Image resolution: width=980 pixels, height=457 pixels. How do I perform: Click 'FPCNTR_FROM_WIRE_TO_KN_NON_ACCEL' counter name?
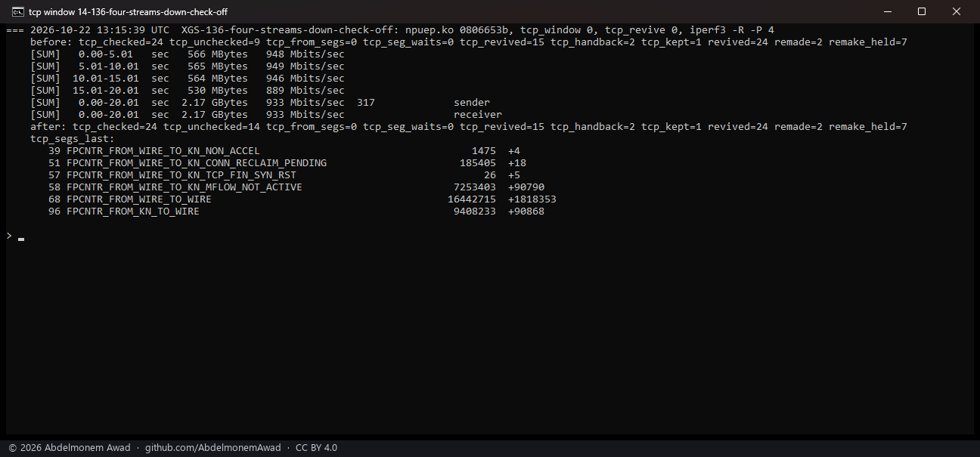[x=163, y=151]
